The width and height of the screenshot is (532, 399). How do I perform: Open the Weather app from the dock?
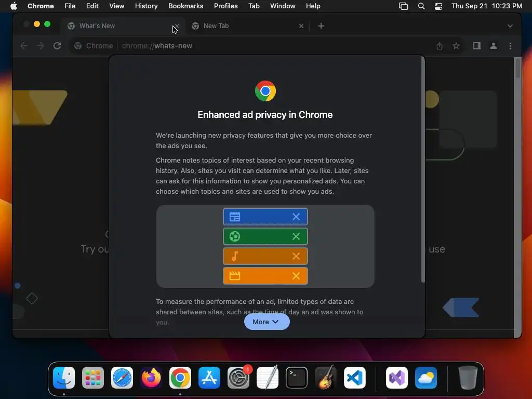(426, 378)
